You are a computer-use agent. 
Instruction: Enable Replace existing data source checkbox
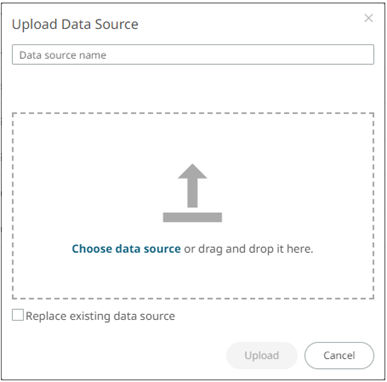tap(18, 315)
